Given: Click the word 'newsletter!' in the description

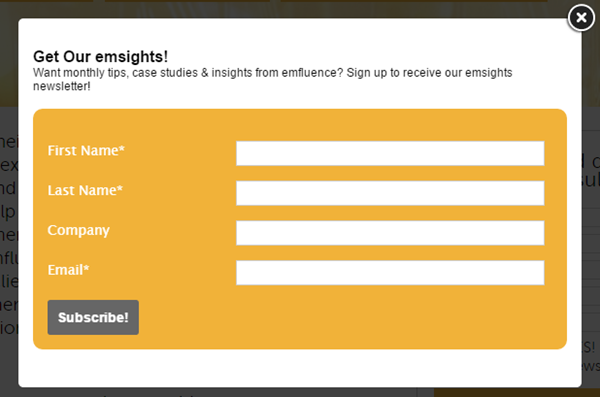Looking at the screenshot, I should [x=62, y=87].
